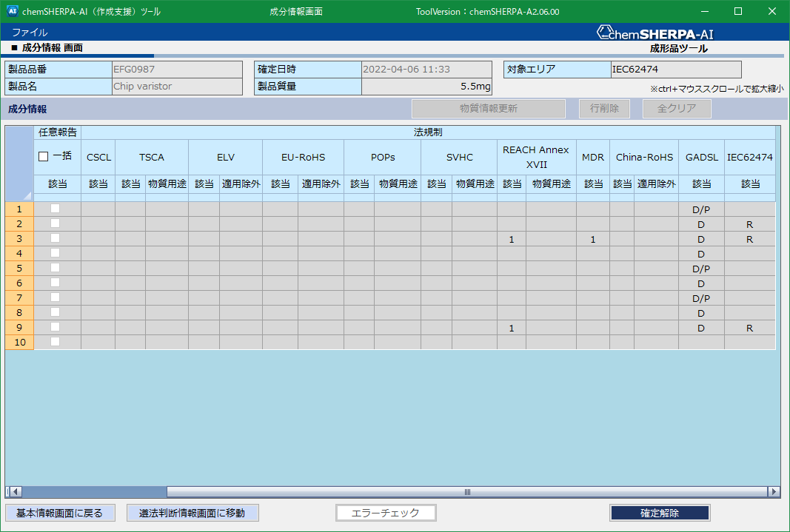Minimize the chemSHERPA window
790x532 pixels.
coord(703,11)
